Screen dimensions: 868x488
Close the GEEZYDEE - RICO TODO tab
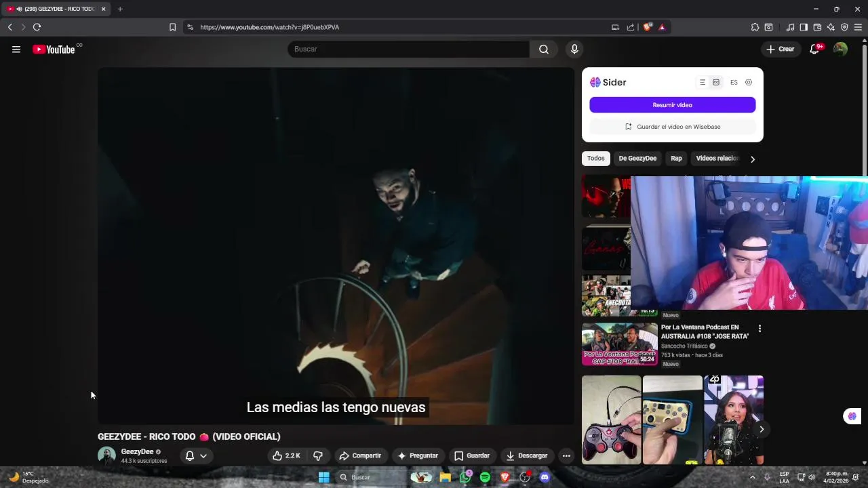click(104, 9)
